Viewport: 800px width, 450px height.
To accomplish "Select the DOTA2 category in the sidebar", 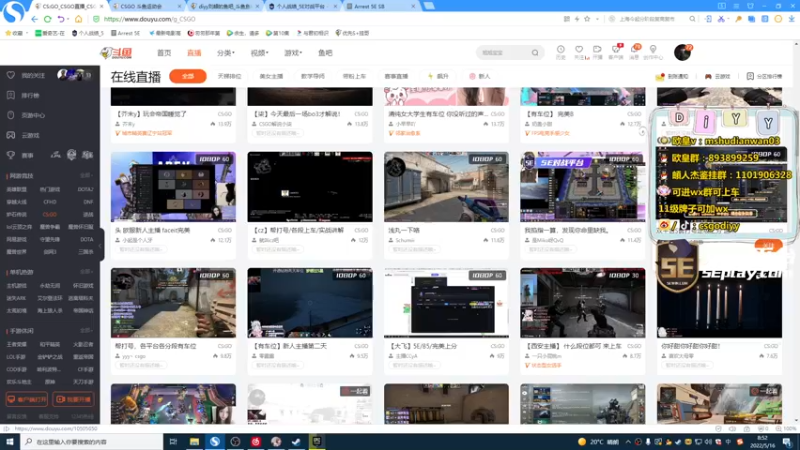I will coord(85,189).
